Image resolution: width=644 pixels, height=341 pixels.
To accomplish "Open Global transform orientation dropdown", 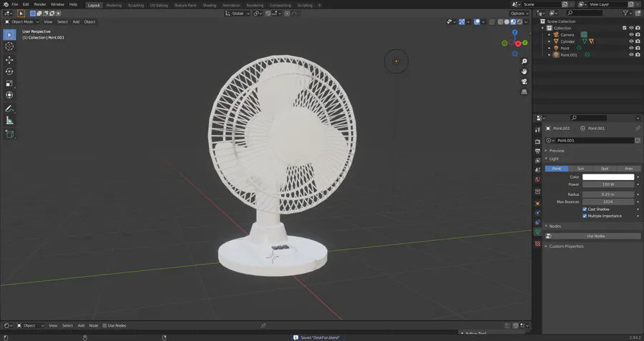I will tap(237, 14).
